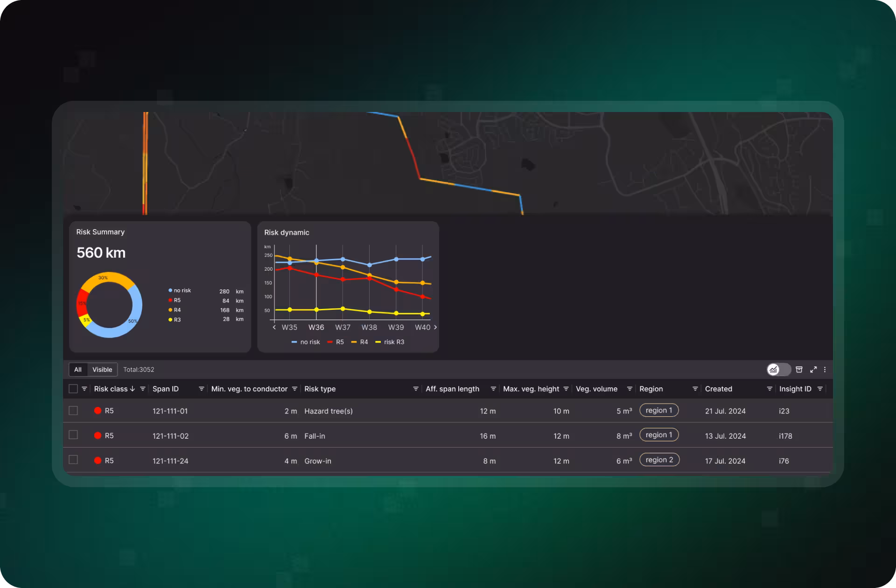This screenshot has width=896, height=588.
Task: Go to previous weeks in Risk dynamic chart
Action: (274, 327)
